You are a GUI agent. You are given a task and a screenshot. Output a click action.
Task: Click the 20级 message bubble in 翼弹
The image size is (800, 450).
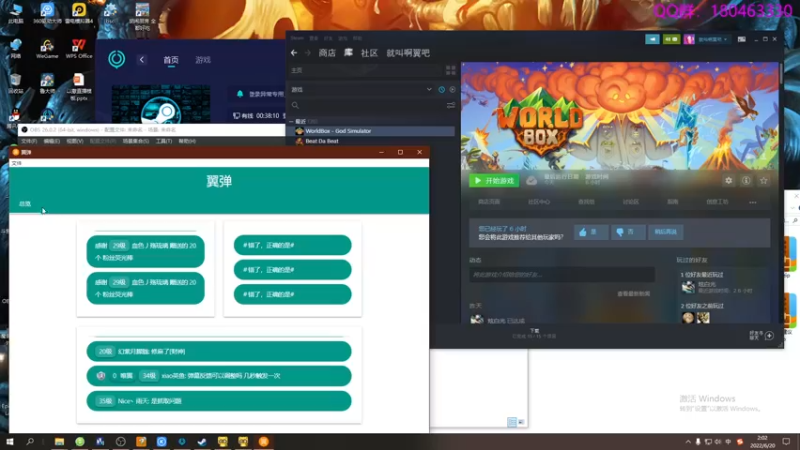pyautogui.click(x=219, y=352)
